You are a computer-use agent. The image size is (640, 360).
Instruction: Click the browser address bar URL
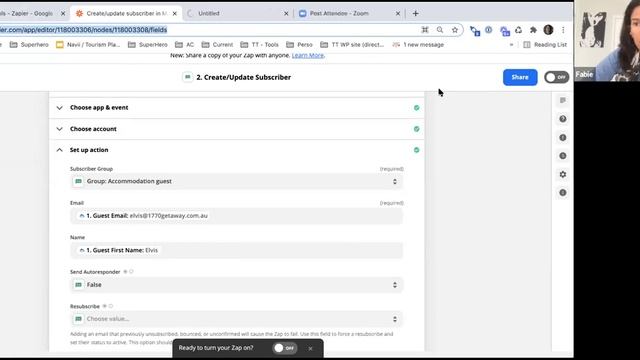click(84, 30)
